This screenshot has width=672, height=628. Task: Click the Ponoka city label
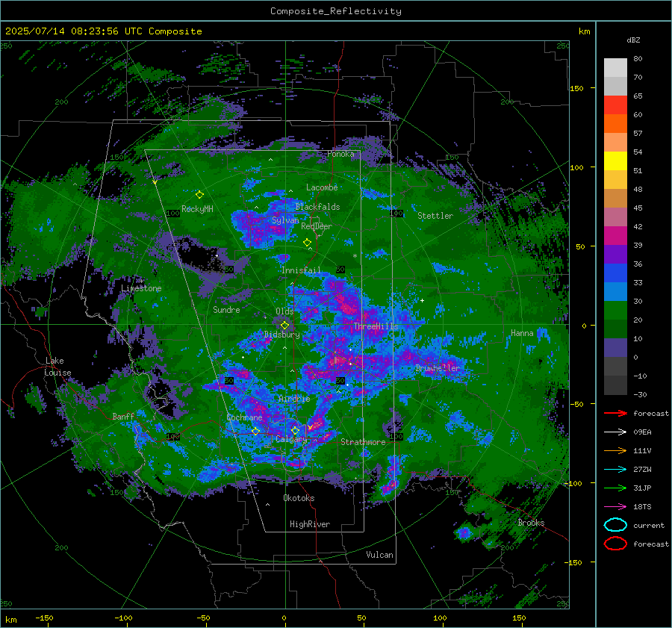point(340,154)
